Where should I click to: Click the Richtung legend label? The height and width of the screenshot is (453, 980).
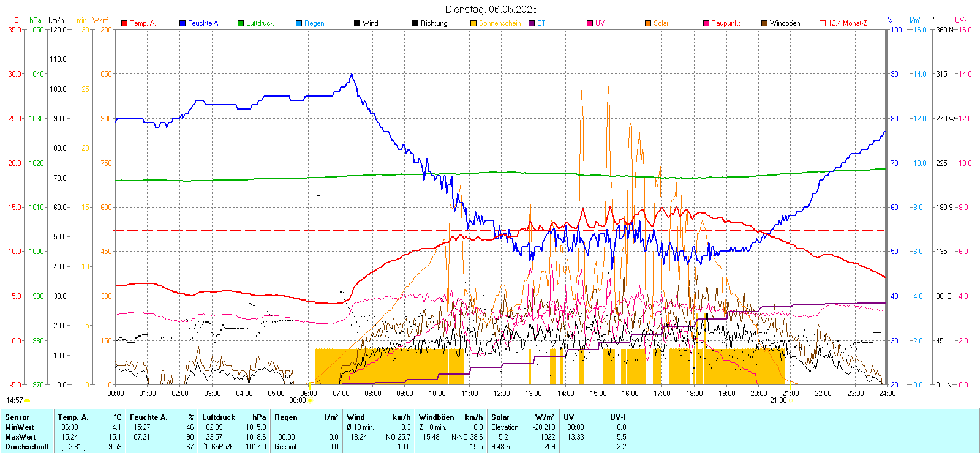click(434, 23)
